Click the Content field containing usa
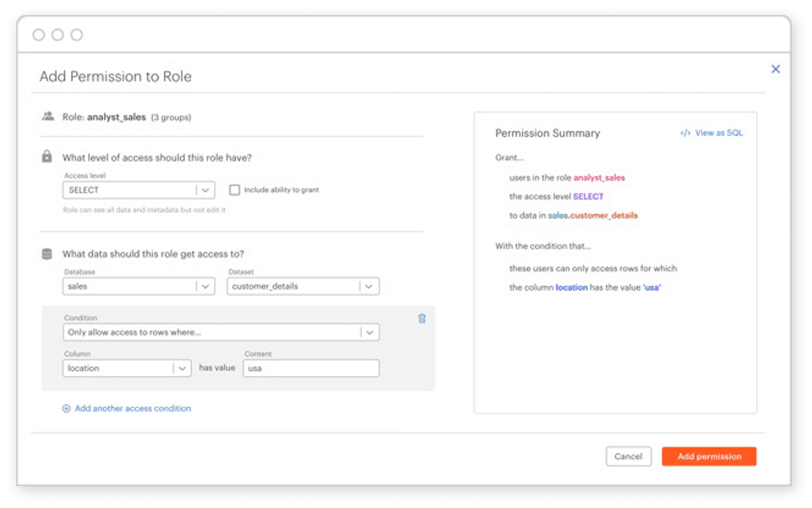Screen dimensions: 812x508 311,369
